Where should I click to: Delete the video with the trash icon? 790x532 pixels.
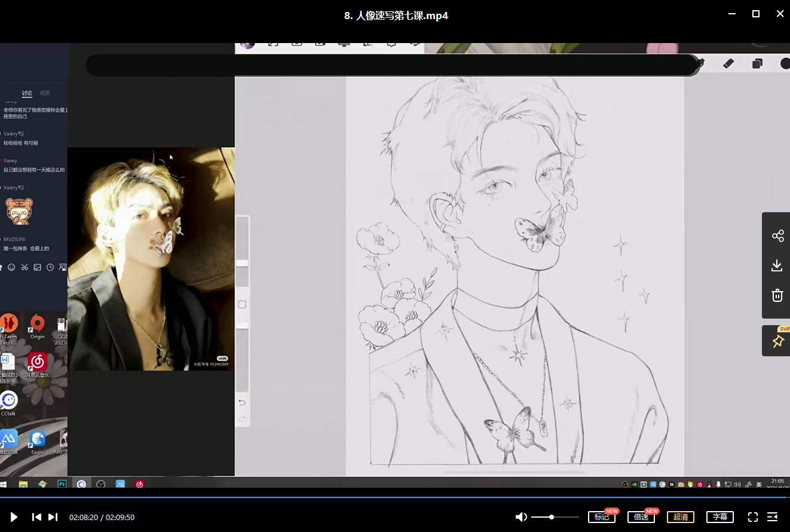(x=777, y=295)
